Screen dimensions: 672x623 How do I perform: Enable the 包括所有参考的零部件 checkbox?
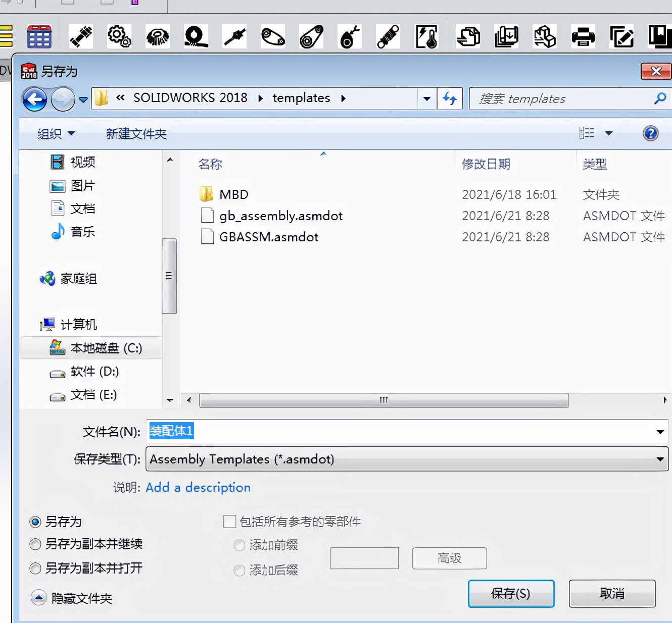(x=230, y=522)
